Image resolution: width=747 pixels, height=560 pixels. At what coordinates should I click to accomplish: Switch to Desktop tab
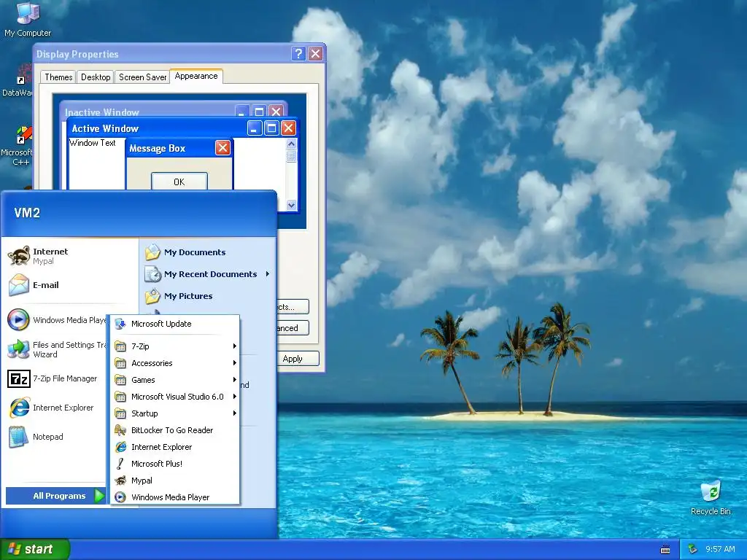point(96,77)
